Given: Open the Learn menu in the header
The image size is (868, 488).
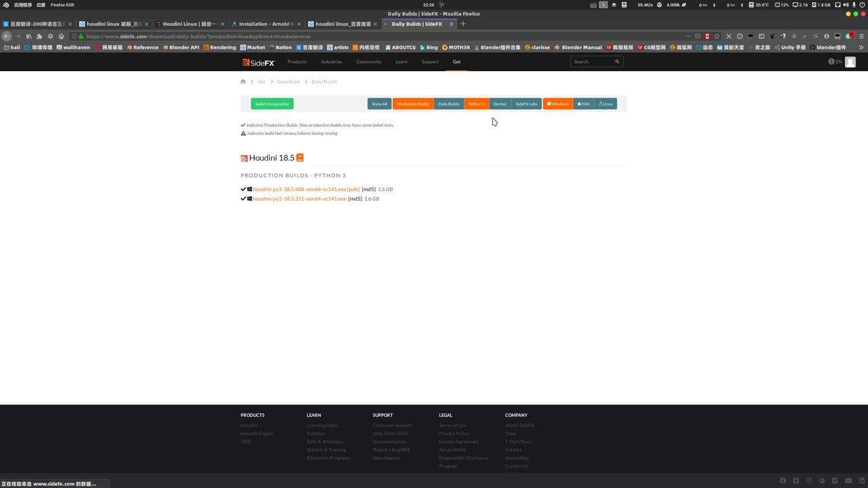Looking at the screenshot, I should coord(401,62).
